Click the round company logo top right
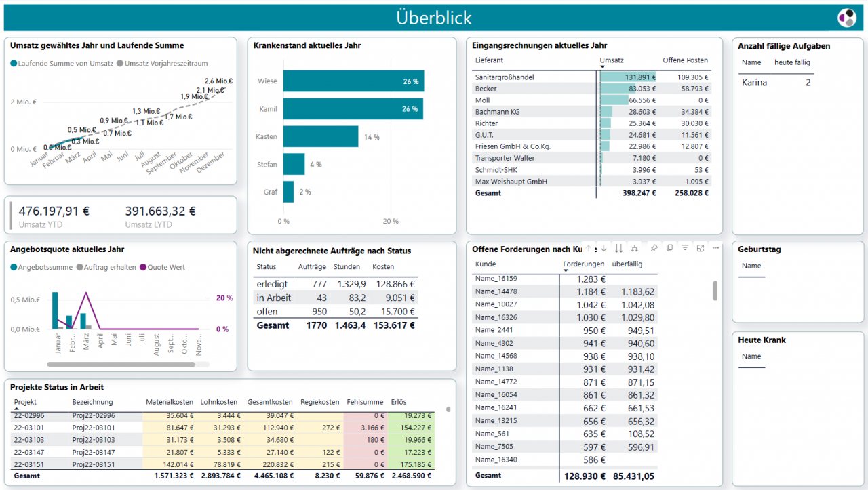This screenshot has height=490, width=868. click(x=846, y=18)
